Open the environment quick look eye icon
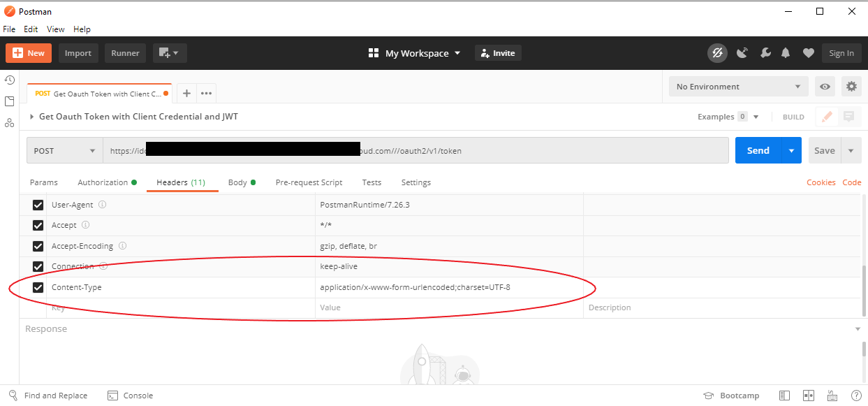Screen dimensions: 868x406 [x=825, y=87]
